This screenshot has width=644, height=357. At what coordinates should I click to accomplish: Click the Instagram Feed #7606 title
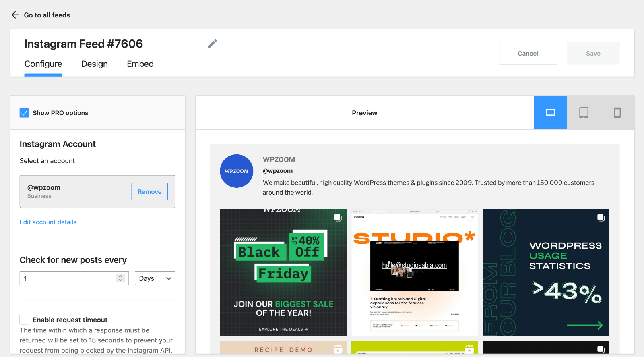coord(83,44)
